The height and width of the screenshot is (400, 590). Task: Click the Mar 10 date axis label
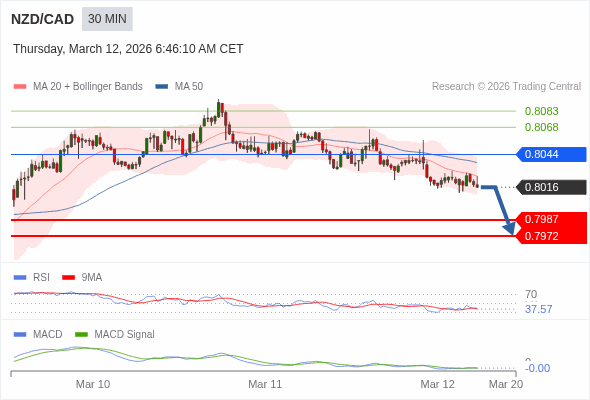pyautogui.click(x=93, y=384)
